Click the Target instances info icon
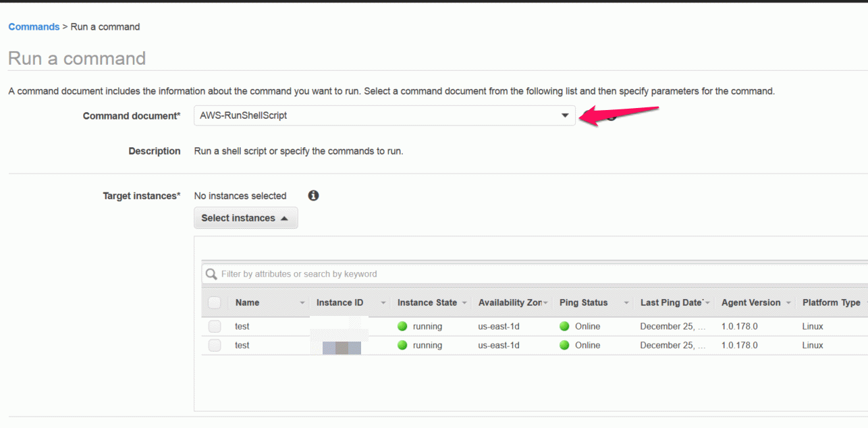 pos(313,196)
